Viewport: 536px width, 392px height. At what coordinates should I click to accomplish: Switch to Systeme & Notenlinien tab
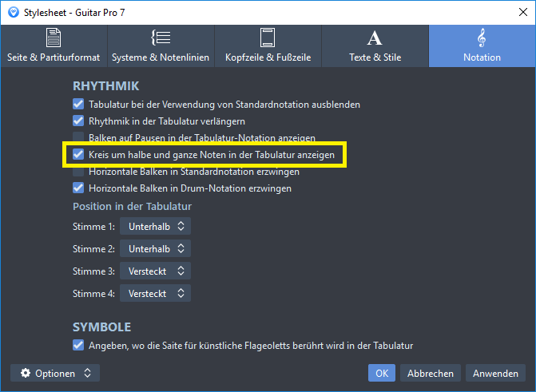[x=161, y=46]
